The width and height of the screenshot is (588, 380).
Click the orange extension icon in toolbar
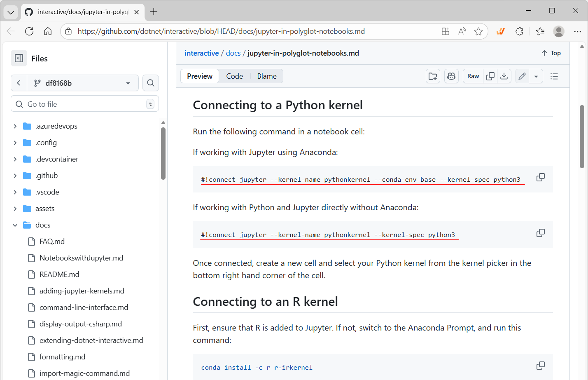[501, 31]
